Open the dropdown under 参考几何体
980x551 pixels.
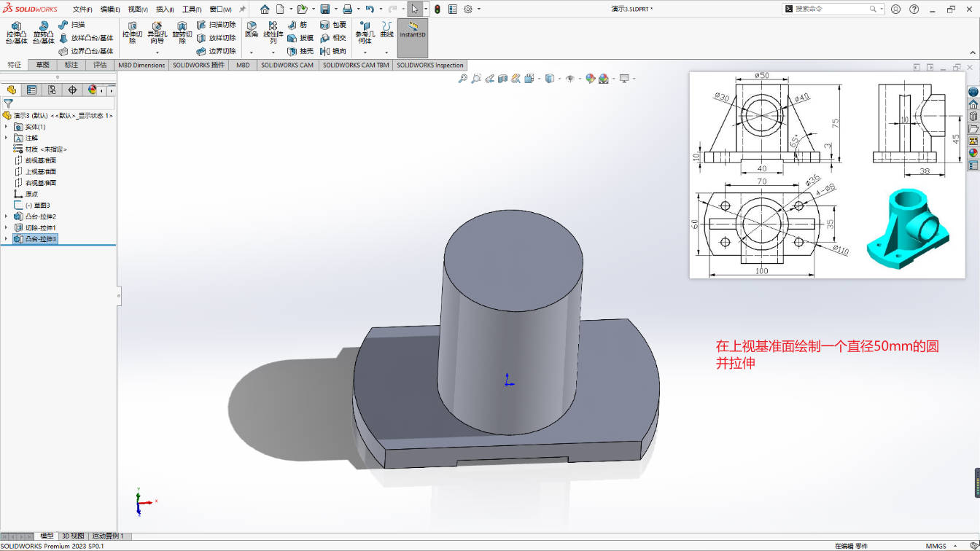tap(364, 52)
